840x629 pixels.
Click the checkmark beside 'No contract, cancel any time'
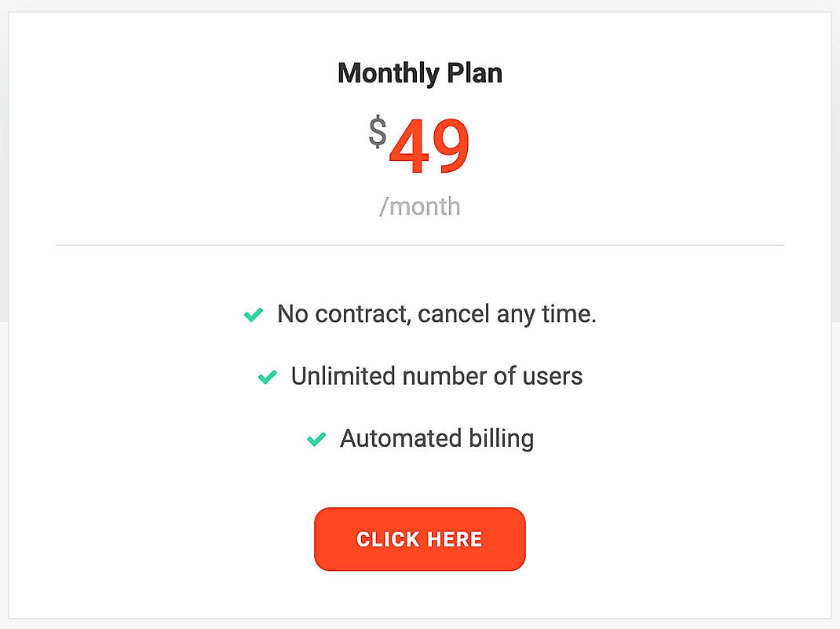pos(253,314)
